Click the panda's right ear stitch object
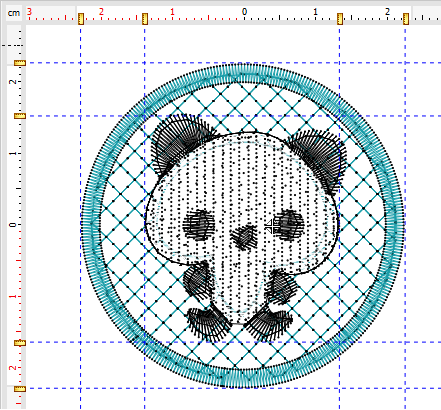The image size is (441, 410). 322,158
